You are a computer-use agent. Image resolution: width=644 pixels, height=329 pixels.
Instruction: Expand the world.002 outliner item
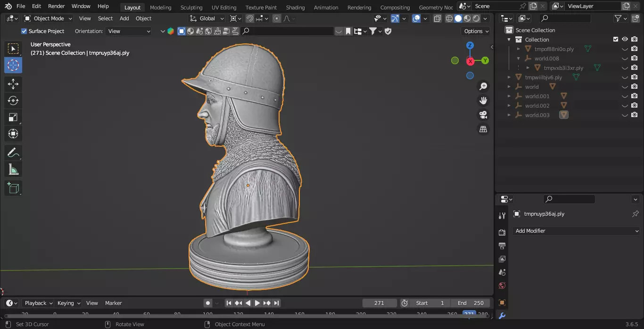pyautogui.click(x=509, y=106)
